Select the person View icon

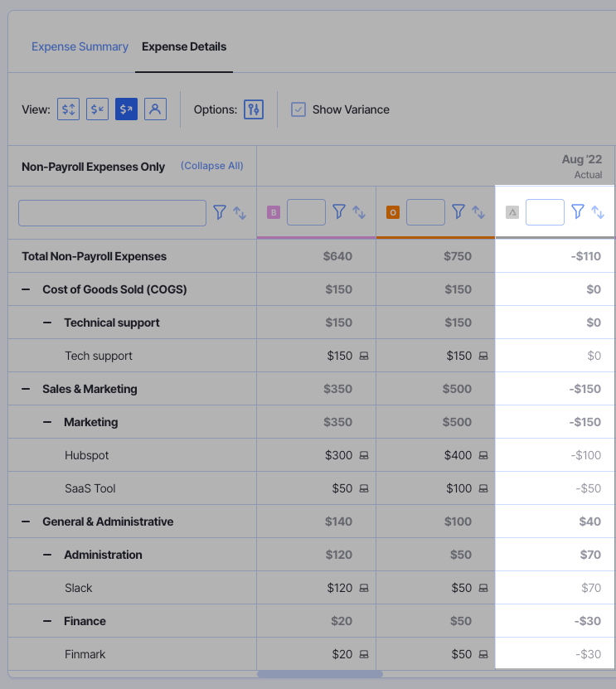point(155,109)
